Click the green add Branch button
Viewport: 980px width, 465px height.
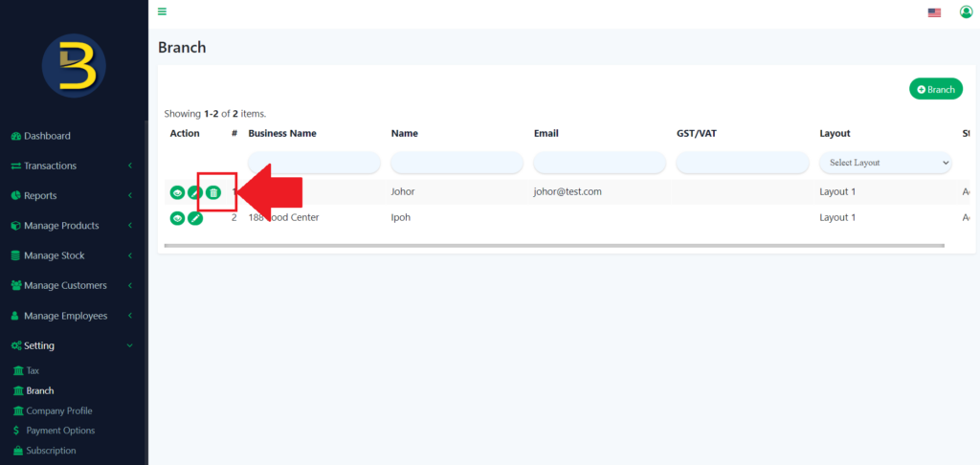coord(935,89)
